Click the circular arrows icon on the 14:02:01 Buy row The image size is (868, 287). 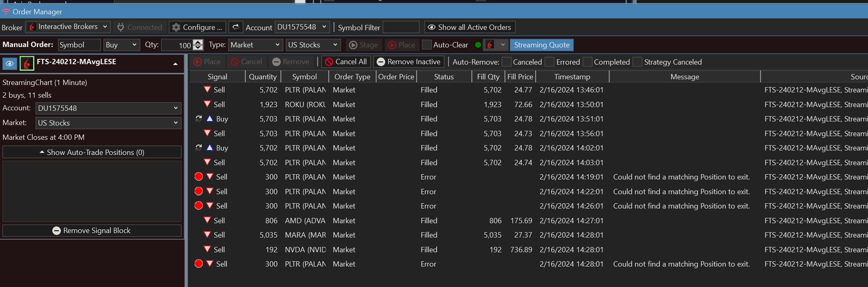[199, 148]
